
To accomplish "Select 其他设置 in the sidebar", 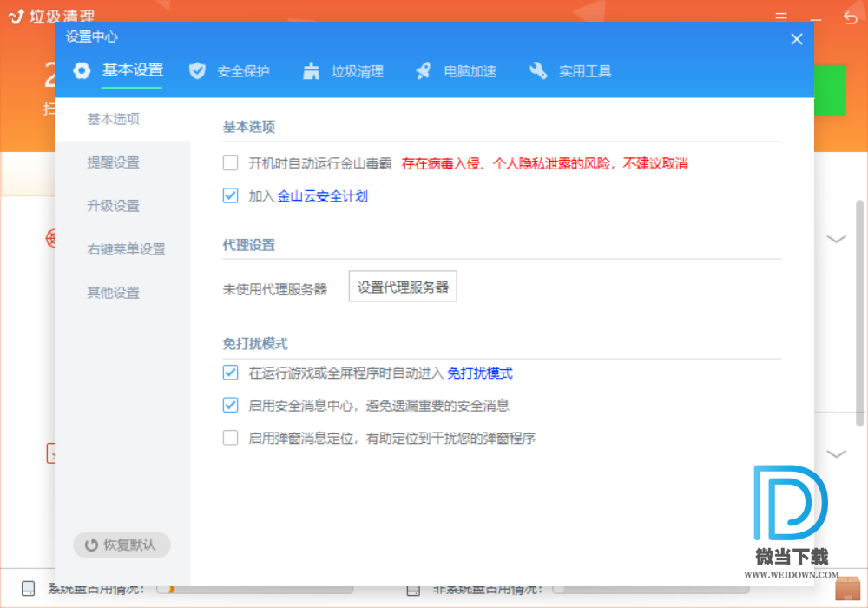I will (122, 293).
